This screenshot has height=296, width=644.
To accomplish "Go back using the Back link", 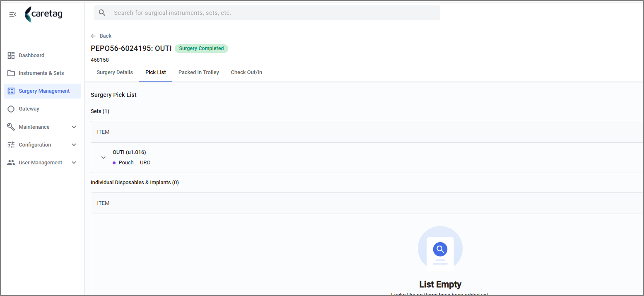I will [101, 36].
